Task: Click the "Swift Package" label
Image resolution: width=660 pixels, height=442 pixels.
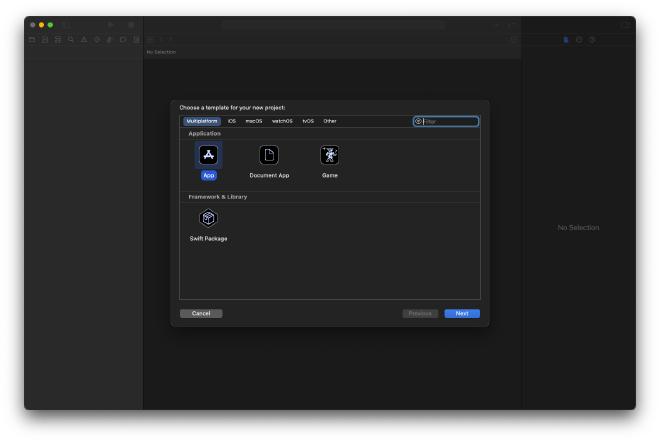Action: [208, 239]
